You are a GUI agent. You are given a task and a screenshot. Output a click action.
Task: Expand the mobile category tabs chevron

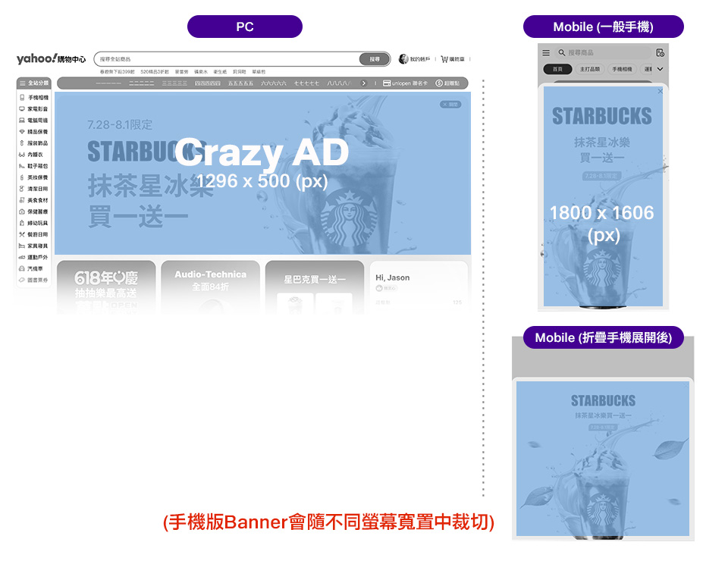(x=660, y=69)
